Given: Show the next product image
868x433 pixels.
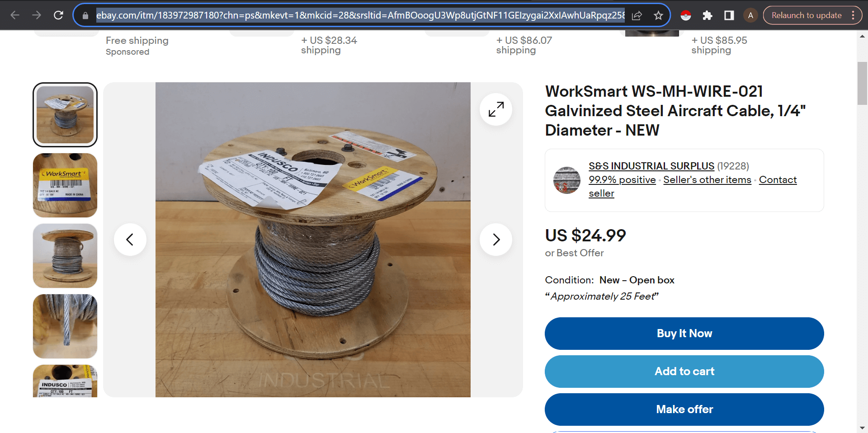Looking at the screenshot, I should tap(496, 240).
